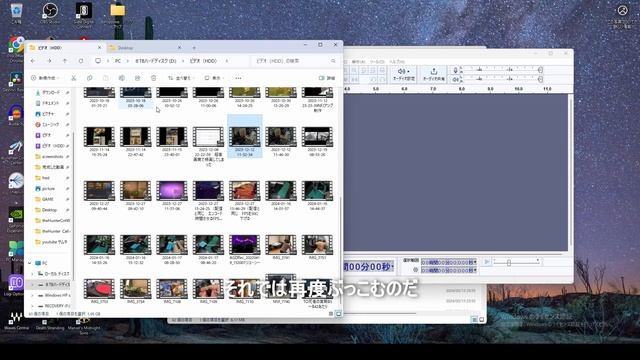Image resolution: width=640 pixels, height=360 pixels.
Task: Open the New dropdown in Explorer toolbar
Action: (x=45, y=78)
